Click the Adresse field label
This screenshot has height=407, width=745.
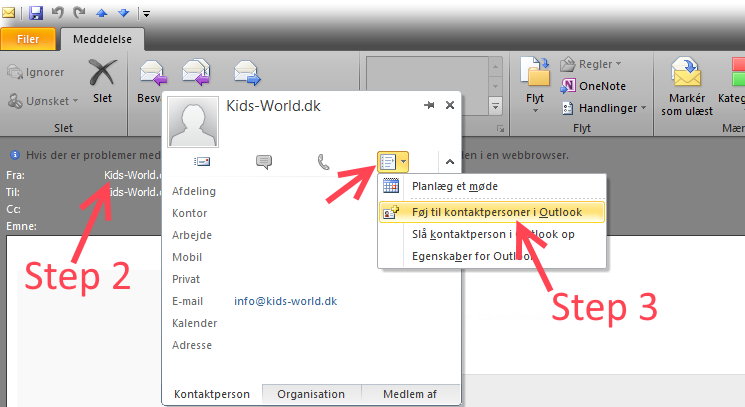tap(192, 345)
